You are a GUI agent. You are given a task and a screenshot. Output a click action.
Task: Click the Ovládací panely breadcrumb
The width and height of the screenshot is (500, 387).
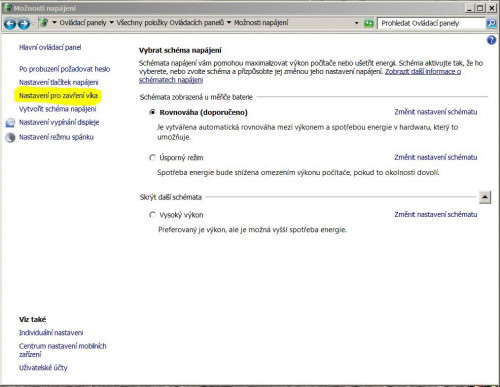click(83, 23)
